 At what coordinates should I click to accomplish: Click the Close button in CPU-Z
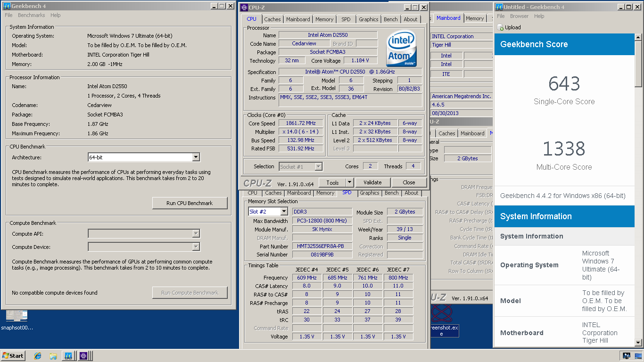tap(409, 182)
